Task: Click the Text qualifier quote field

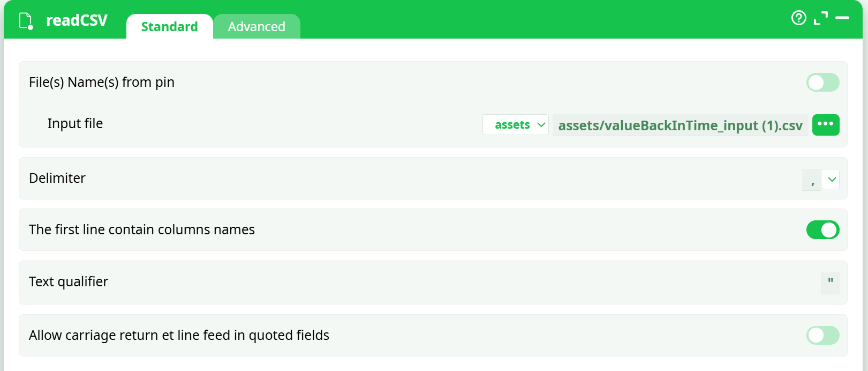Action: [830, 283]
